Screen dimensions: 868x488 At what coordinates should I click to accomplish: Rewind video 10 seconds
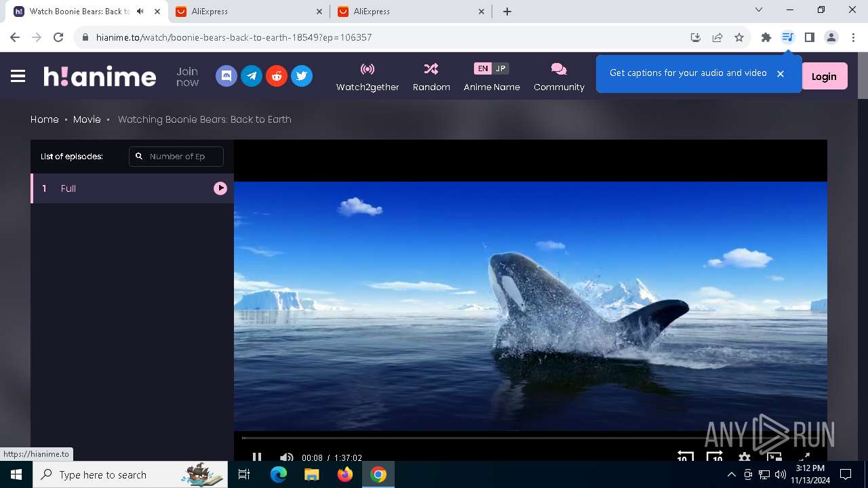click(685, 457)
